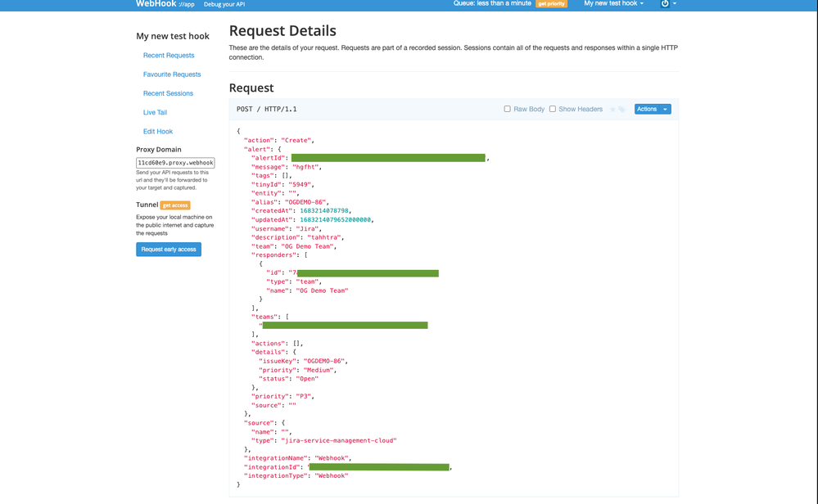This screenshot has height=504, width=818.
Task: Open Recent Requests in sidebar
Action: [x=169, y=56]
